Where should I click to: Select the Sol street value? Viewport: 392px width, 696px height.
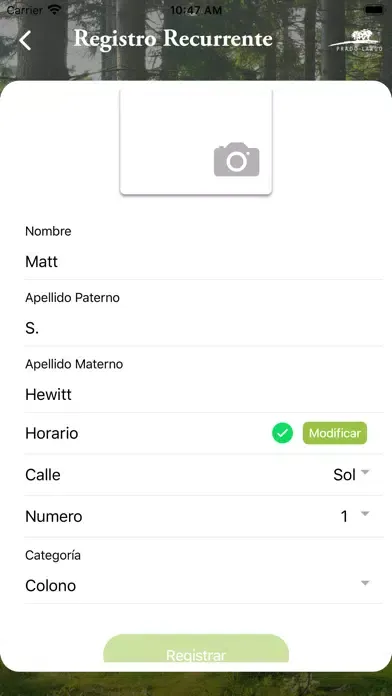pyautogui.click(x=344, y=475)
